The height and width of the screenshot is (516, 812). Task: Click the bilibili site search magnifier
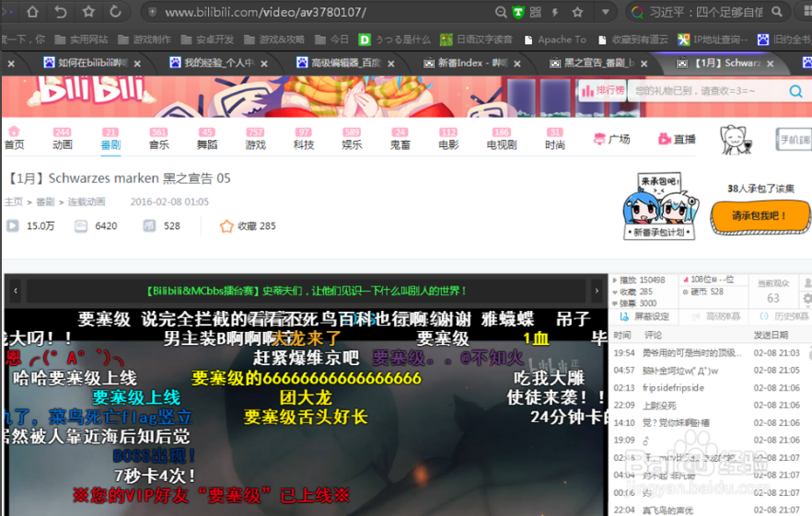coord(796,91)
